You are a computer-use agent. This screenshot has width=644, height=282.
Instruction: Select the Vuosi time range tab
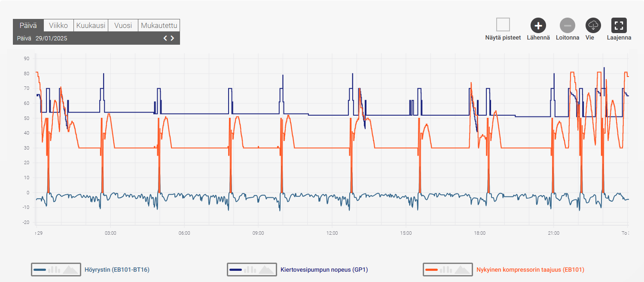click(123, 25)
